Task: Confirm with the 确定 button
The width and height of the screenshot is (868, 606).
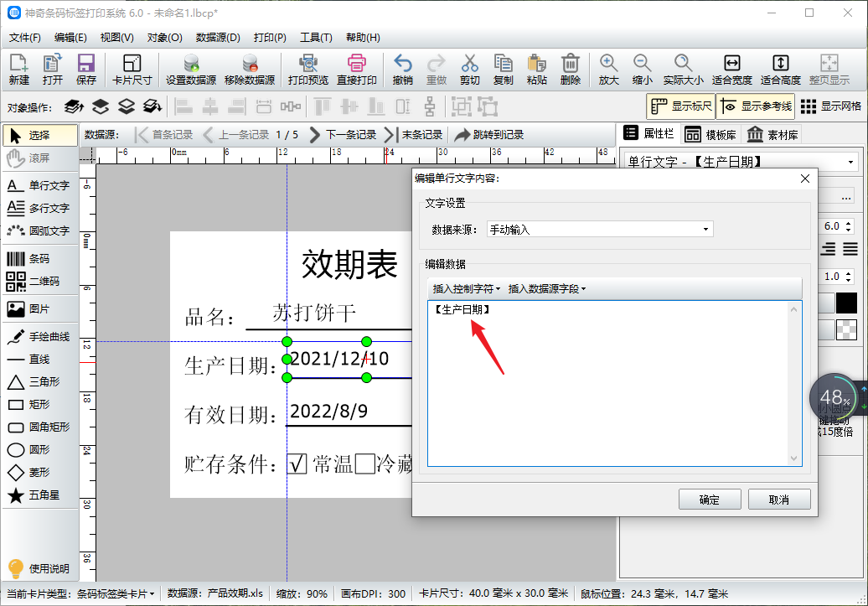Action: pyautogui.click(x=710, y=500)
